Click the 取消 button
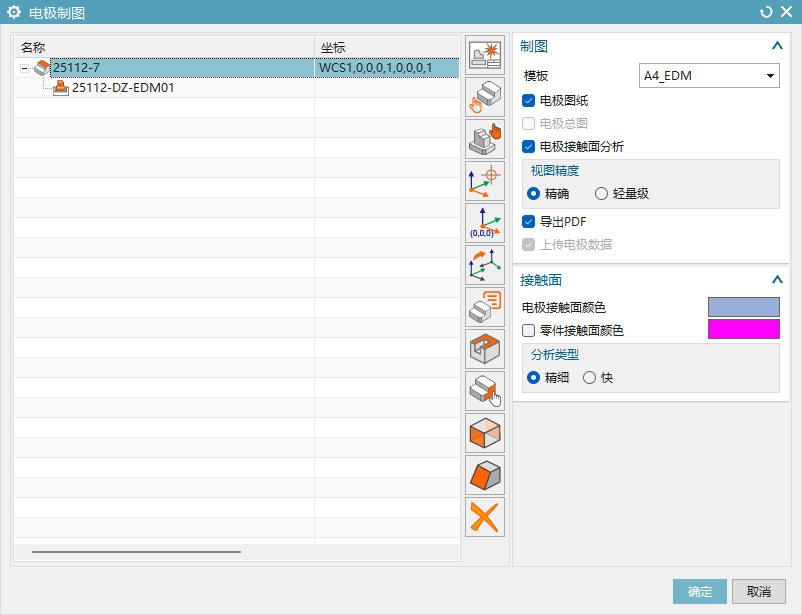This screenshot has height=615, width=802. [x=758, y=592]
